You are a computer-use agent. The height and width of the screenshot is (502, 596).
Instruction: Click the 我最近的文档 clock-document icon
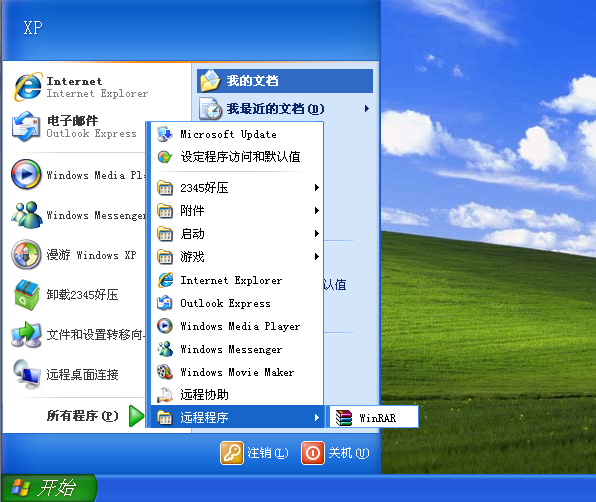coord(210,109)
